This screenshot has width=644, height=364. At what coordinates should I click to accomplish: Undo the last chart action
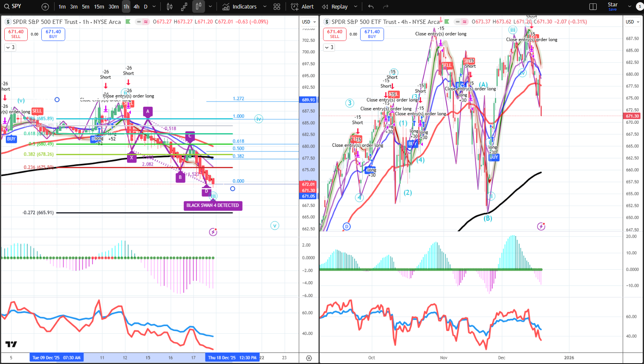371,7
